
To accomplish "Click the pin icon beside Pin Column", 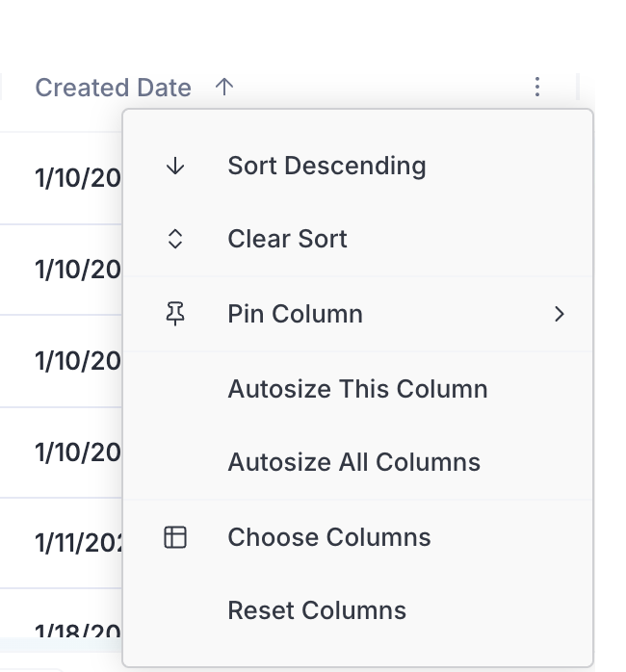I will click(175, 314).
